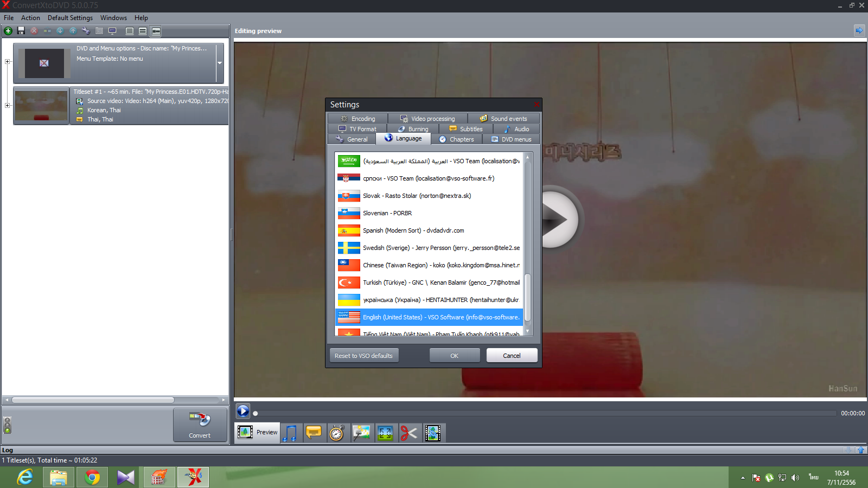Viewport: 868px width, 488px height.
Task: Click Reset to VSO defaults button
Action: [363, 356]
